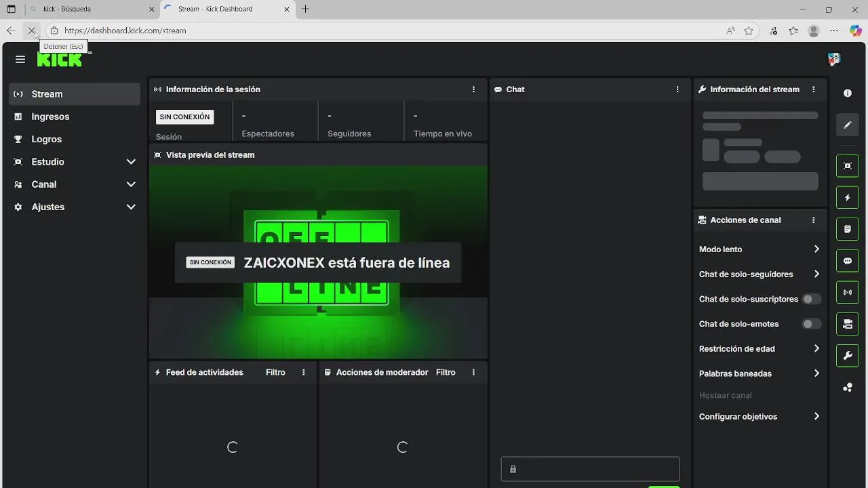Open Filtro in Acciones de moderador
The image size is (868, 488).
pos(446,372)
